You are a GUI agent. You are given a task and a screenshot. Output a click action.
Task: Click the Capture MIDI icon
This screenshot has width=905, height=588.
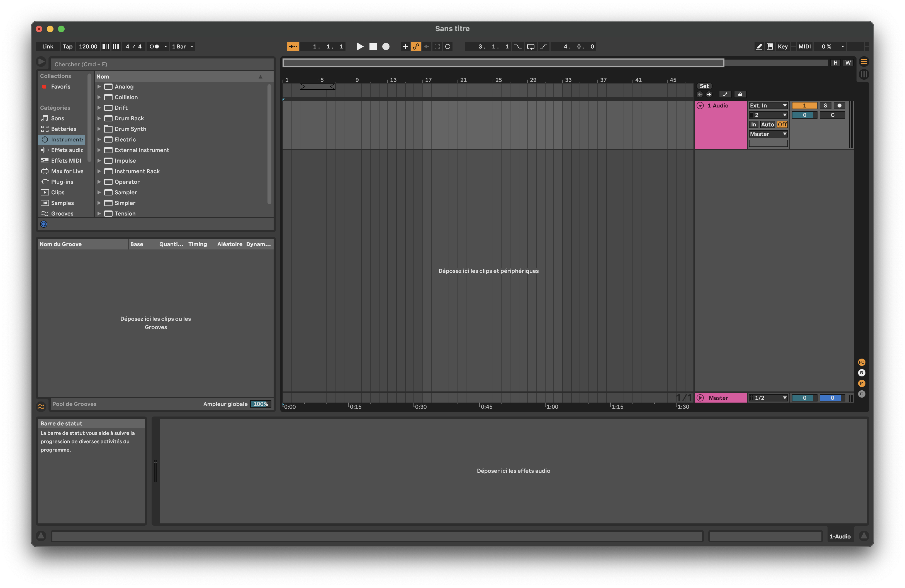[x=437, y=46]
